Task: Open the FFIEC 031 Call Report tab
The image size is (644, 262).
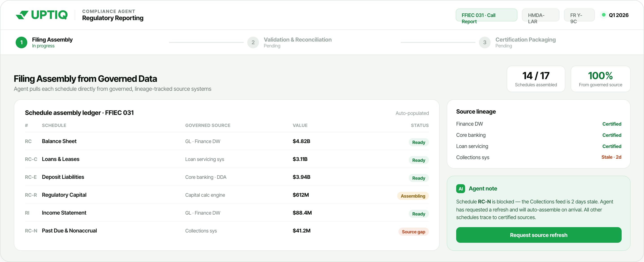Action: (x=487, y=15)
